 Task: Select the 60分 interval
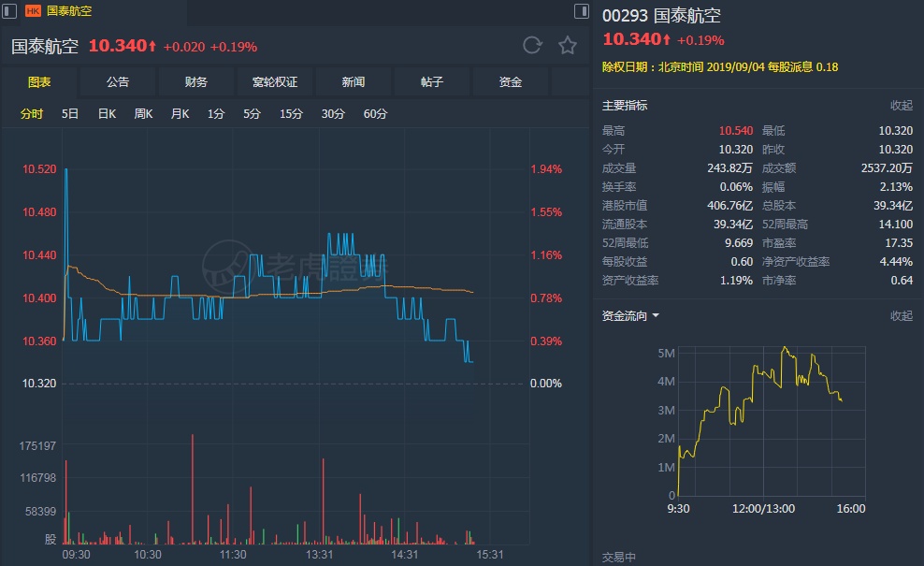tap(375, 114)
